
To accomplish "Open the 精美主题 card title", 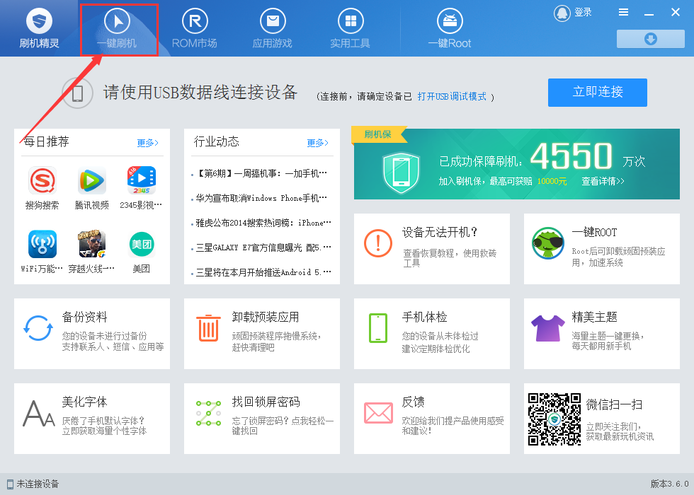I will click(594, 317).
